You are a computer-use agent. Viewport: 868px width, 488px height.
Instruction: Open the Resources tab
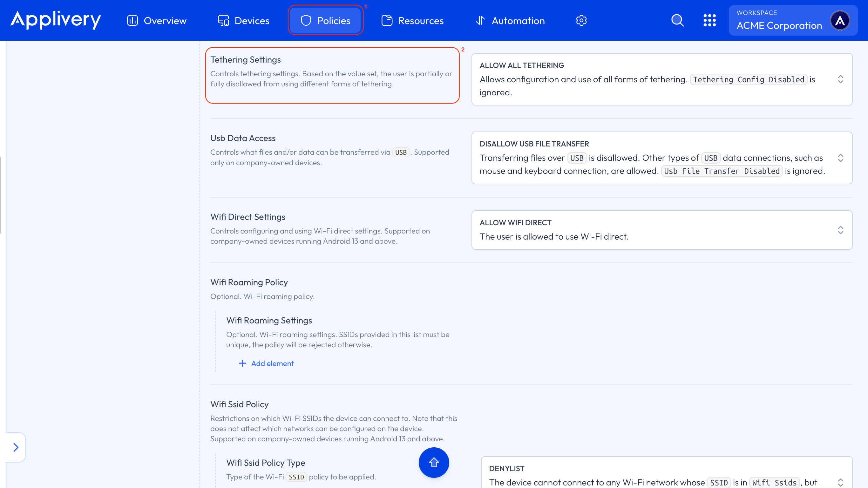[412, 21]
